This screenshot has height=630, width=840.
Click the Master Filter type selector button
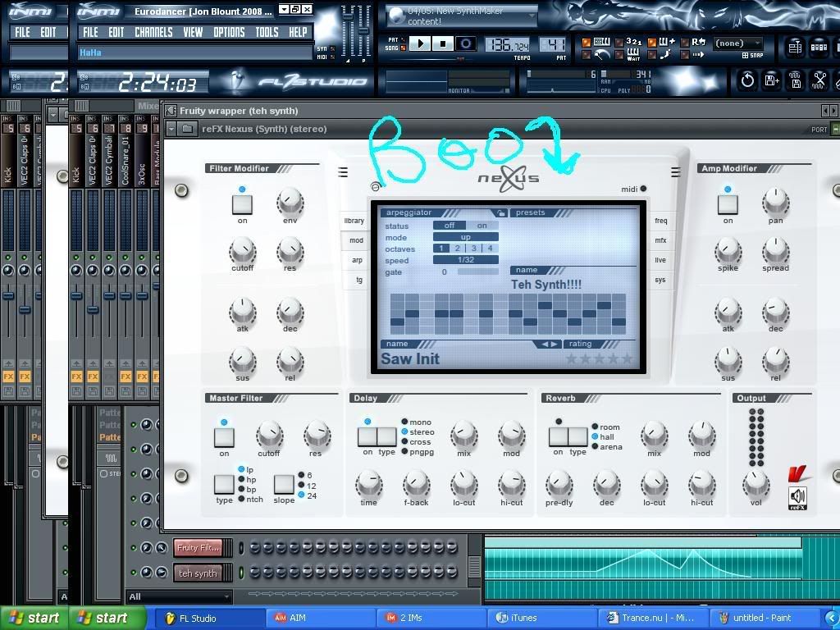point(224,484)
